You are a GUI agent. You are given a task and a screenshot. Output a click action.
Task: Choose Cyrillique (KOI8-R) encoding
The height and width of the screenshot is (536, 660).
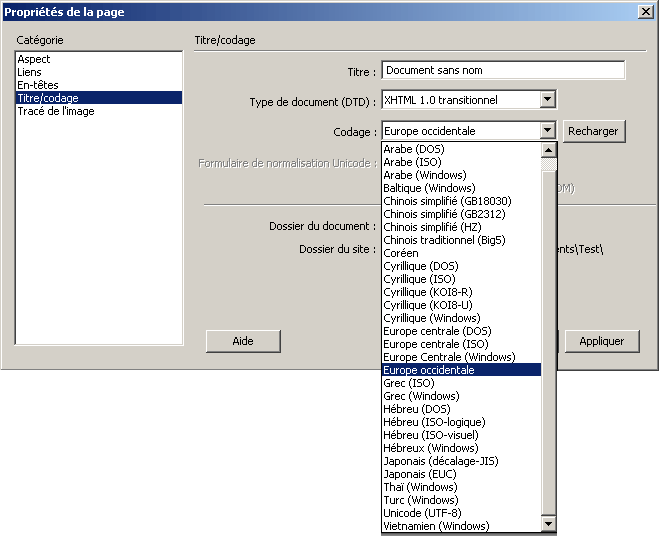tap(461, 292)
